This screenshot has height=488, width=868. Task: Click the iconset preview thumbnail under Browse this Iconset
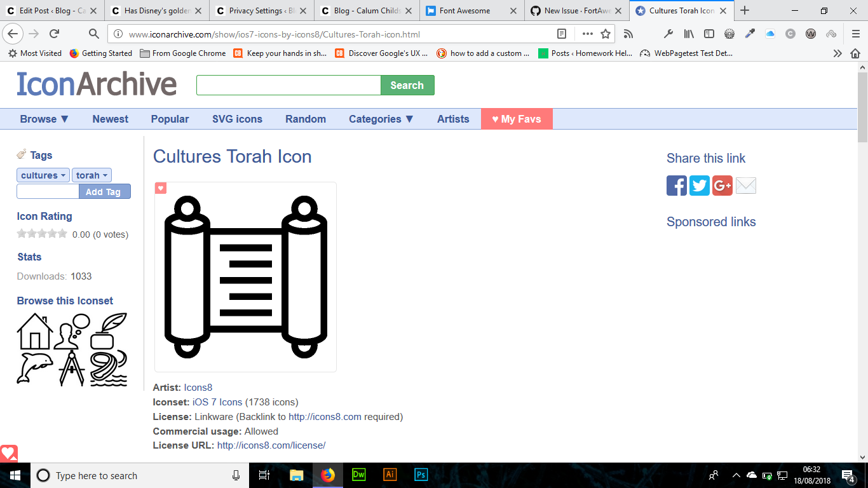pyautogui.click(x=72, y=348)
